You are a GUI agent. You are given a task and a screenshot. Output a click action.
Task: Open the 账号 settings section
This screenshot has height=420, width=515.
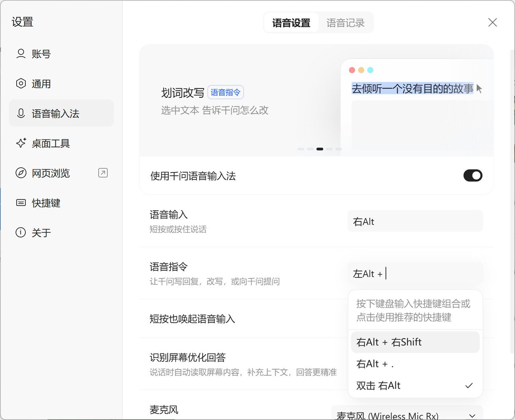tap(61, 54)
